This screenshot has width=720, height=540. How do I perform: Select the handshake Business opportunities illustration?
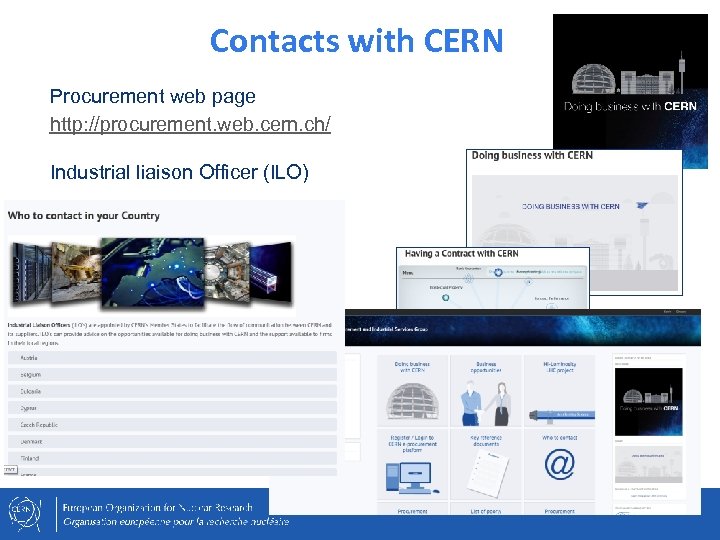[486, 404]
